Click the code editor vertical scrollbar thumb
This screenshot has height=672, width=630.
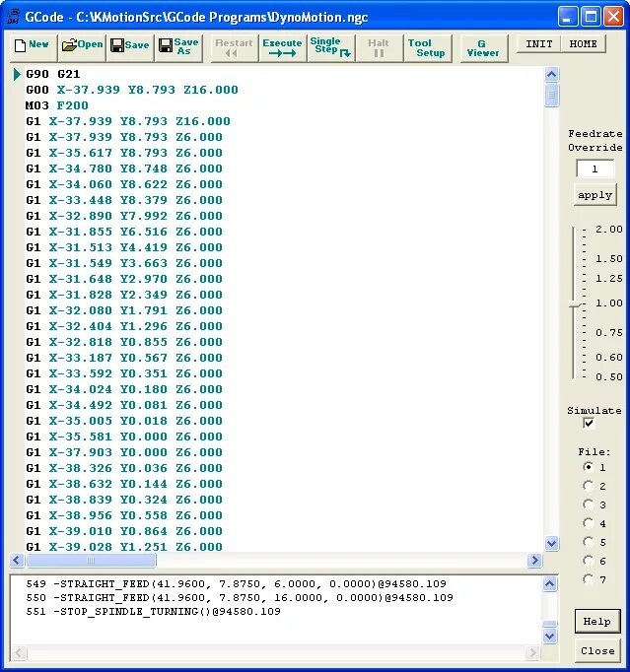pos(551,96)
